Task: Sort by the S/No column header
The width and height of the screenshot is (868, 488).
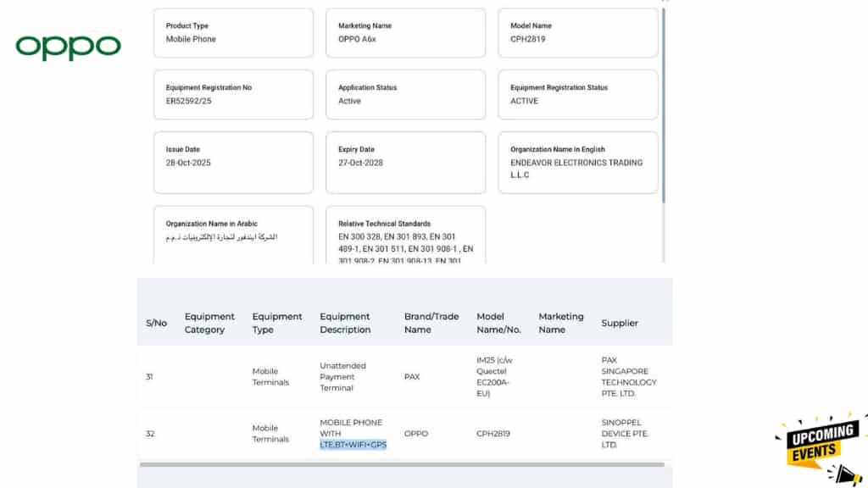Action: [x=156, y=323]
